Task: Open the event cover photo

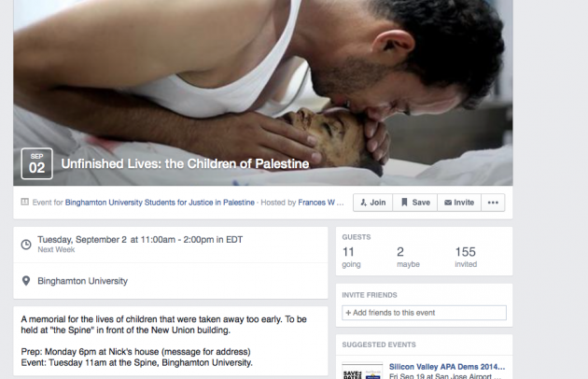Action: tap(263, 75)
